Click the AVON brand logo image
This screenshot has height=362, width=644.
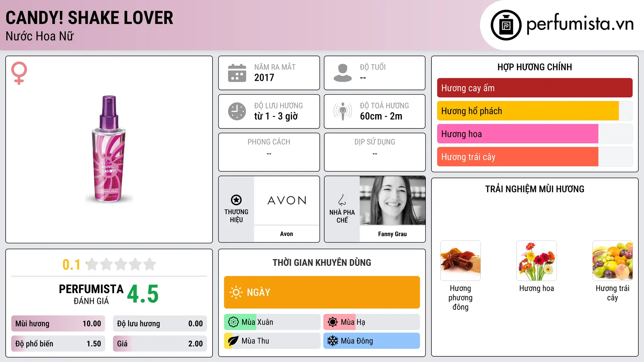pyautogui.click(x=287, y=200)
